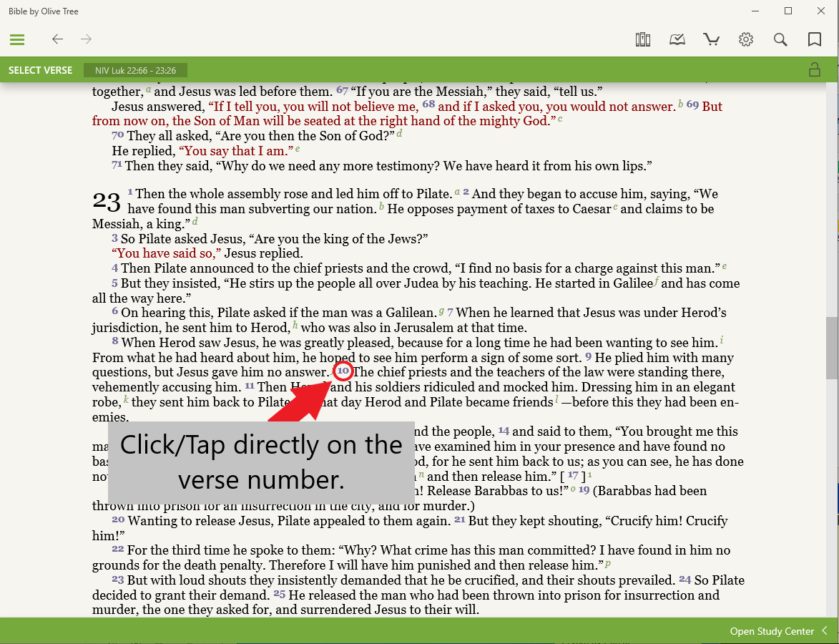Viewport: 839px width, 644px height.
Task: Open the hamburger main menu
Action: click(x=17, y=39)
